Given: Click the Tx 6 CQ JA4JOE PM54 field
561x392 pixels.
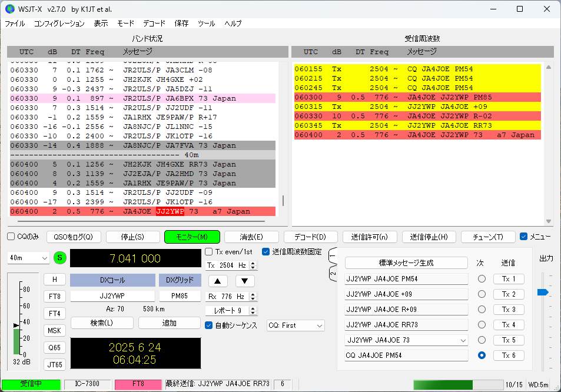Looking at the screenshot, I should pyautogui.click(x=406, y=355).
